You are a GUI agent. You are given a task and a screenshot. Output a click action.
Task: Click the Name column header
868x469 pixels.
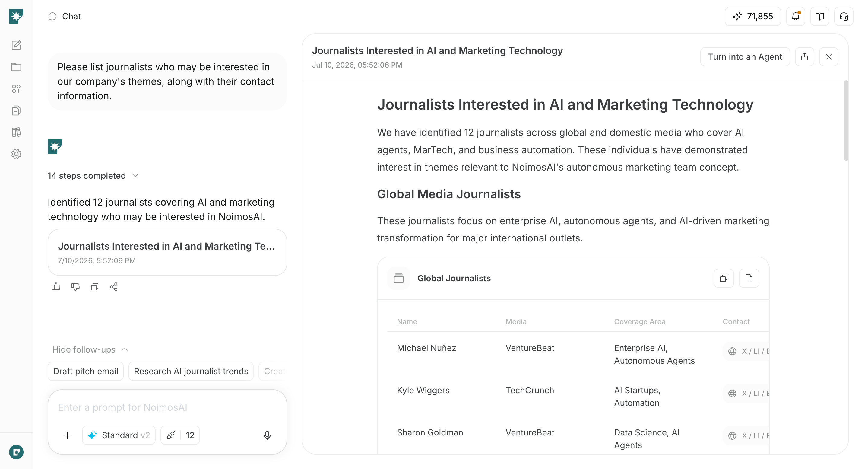[x=407, y=321]
